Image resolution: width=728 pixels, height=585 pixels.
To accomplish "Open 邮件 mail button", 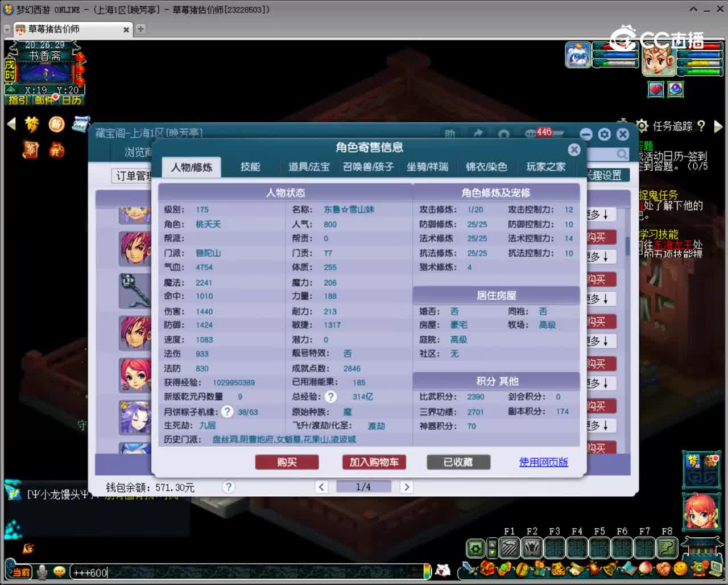I will 45,100.
